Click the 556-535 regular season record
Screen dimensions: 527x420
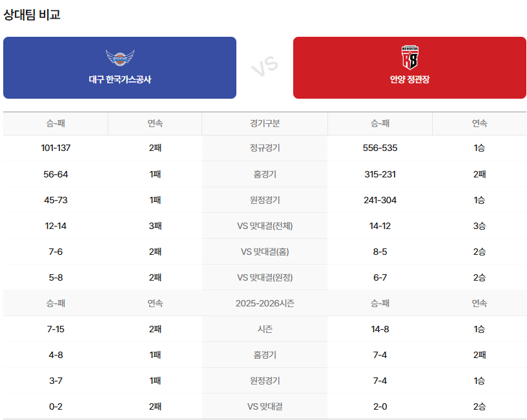(380, 148)
